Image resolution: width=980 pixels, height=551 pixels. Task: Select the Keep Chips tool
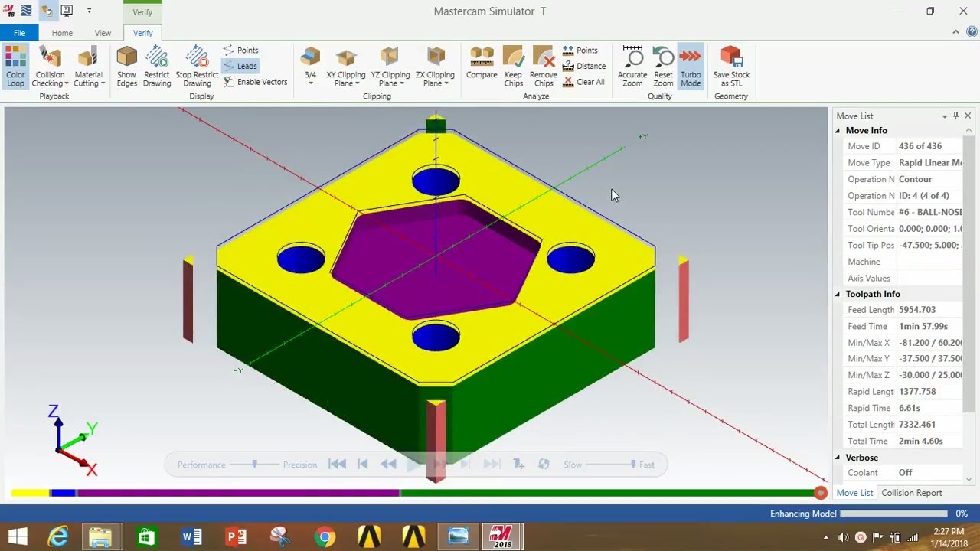(x=513, y=67)
